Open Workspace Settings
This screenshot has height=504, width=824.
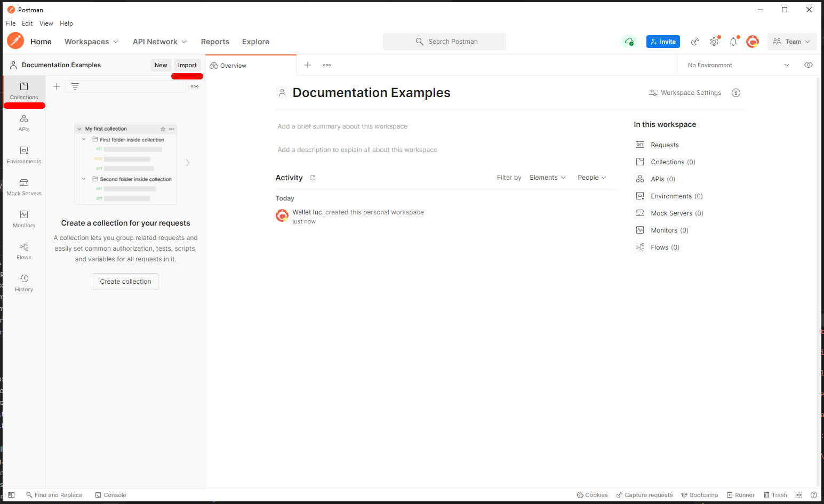tap(685, 93)
